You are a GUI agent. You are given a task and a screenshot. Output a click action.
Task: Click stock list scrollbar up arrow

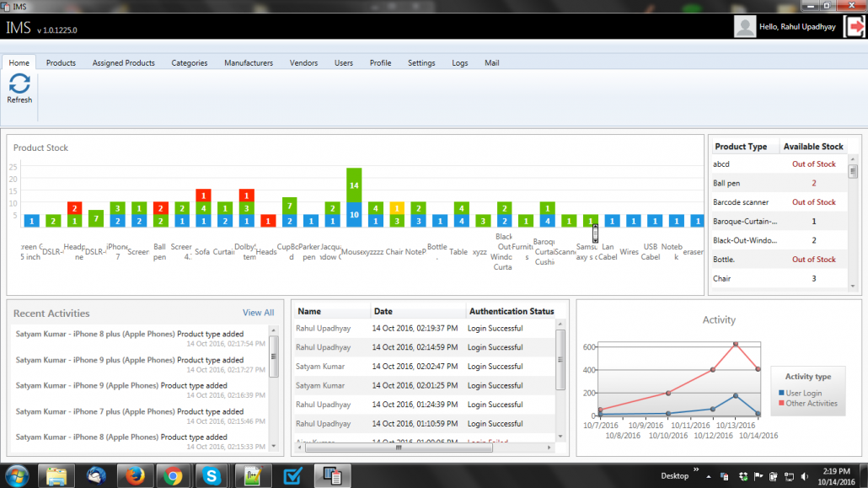pos(853,159)
